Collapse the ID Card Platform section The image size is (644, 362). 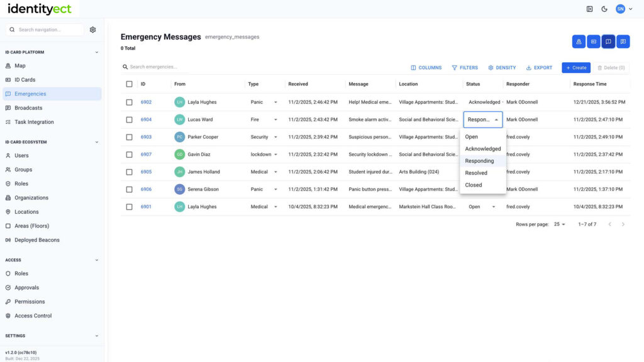pyautogui.click(x=96, y=52)
